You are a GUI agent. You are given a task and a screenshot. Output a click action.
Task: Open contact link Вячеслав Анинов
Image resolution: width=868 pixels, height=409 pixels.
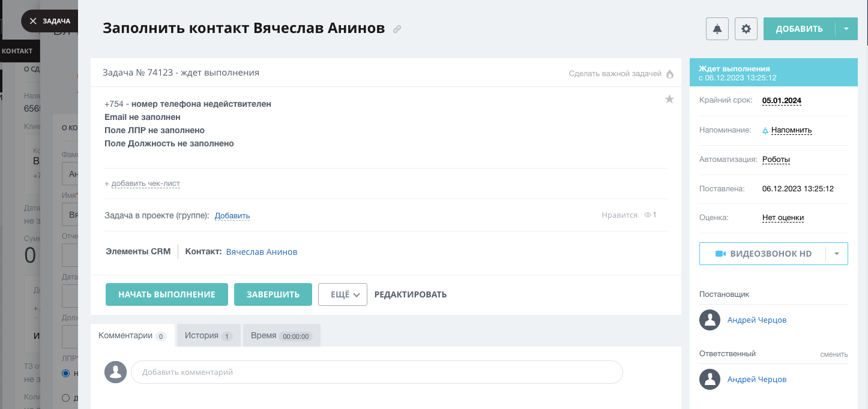click(261, 252)
